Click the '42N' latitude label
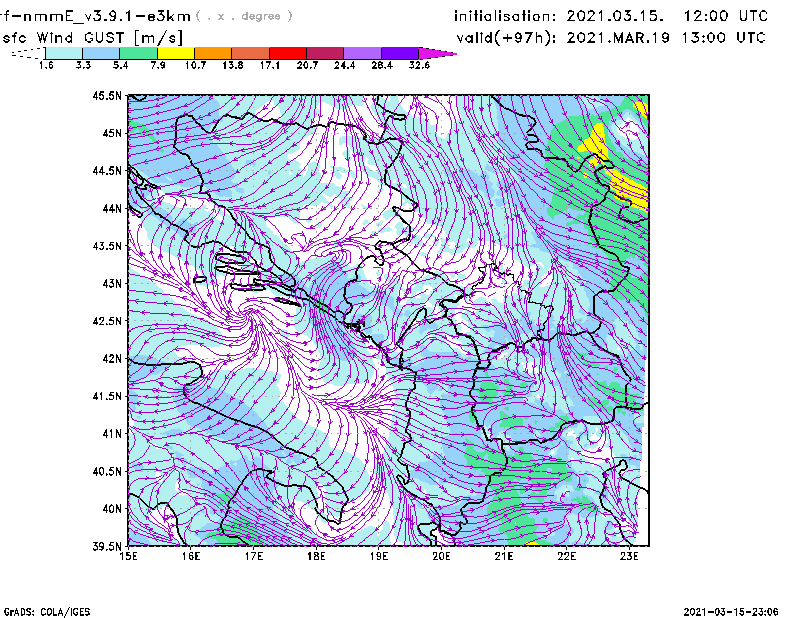 112,359
